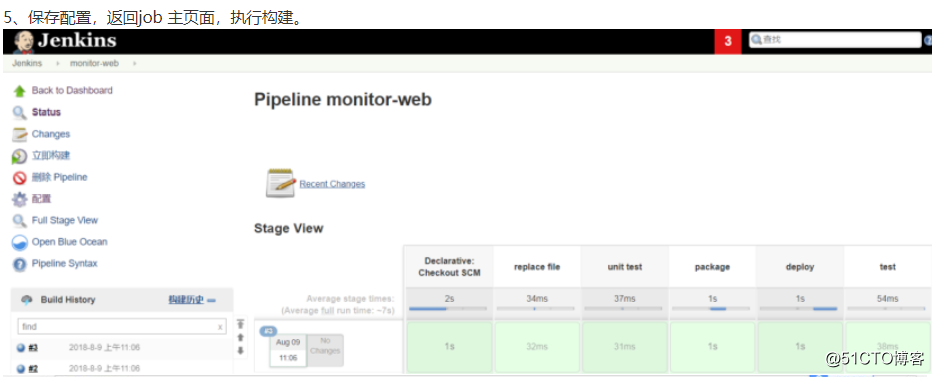Click the 2018-8-9 上午11:06 timestamp of build #3
The image size is (934, 377).
[104, 348]
